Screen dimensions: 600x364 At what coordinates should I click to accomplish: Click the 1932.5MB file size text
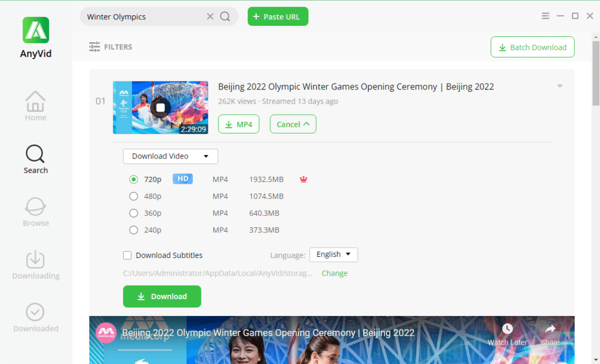tap(267, 179)
